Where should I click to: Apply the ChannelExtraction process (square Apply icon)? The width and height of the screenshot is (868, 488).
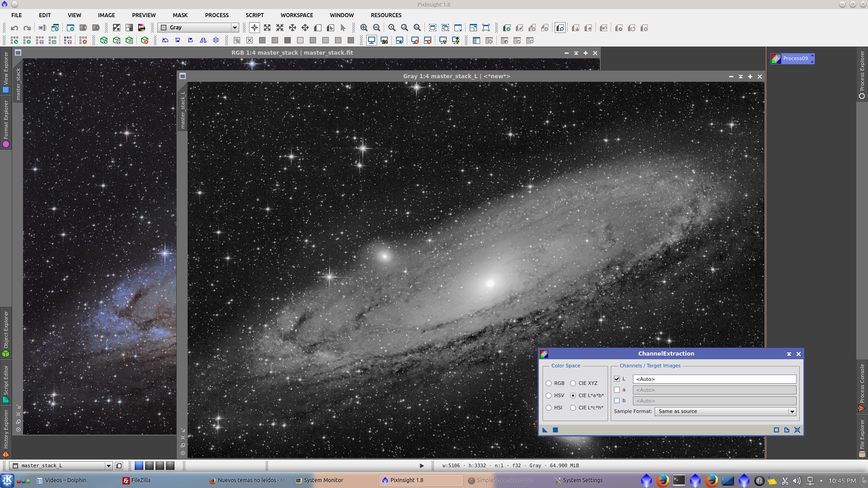(555, 430)
